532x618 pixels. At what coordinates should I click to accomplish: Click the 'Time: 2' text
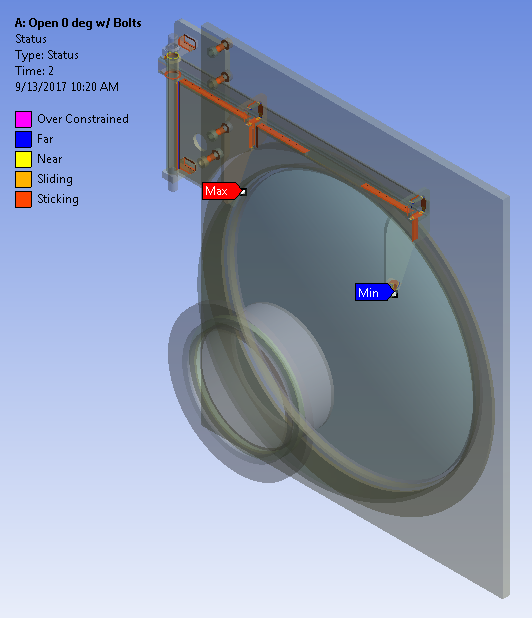click(x=34, y=71)
